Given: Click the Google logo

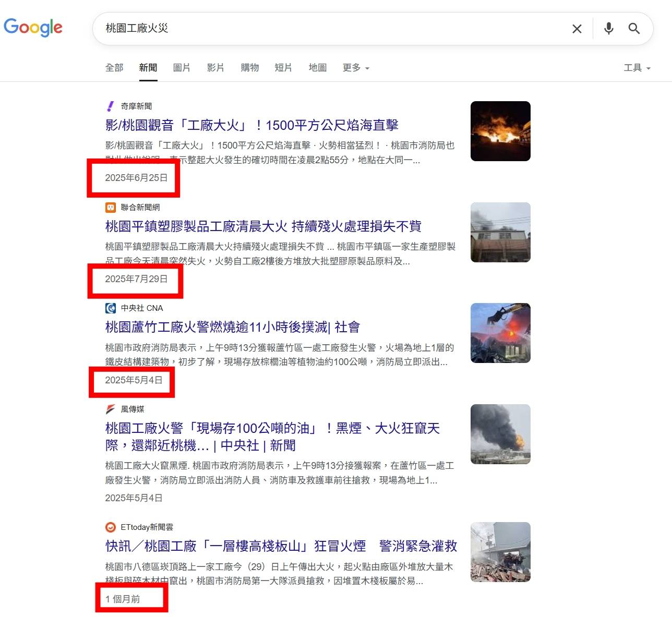Looking at the screenshot, I should tap(33, 27).
